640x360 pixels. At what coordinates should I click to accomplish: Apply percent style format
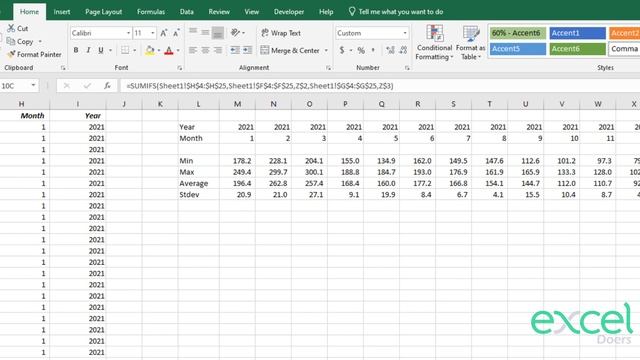click(x=361, y=50)
